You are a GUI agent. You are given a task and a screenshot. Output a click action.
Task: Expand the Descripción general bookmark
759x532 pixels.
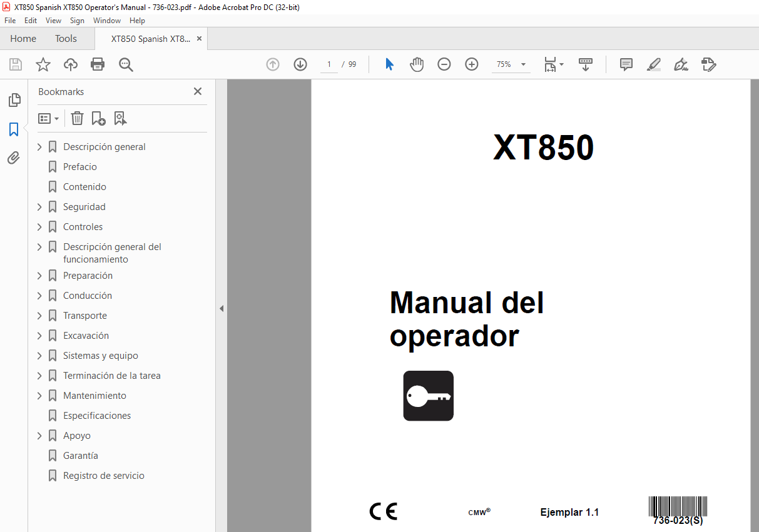tap(39, 147)
